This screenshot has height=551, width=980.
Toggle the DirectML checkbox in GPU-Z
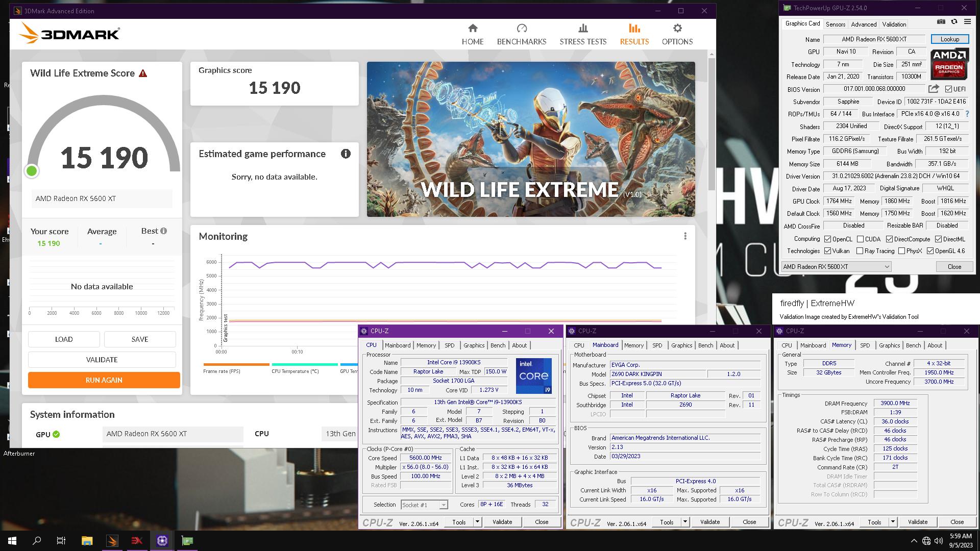[x=938, y=239]
